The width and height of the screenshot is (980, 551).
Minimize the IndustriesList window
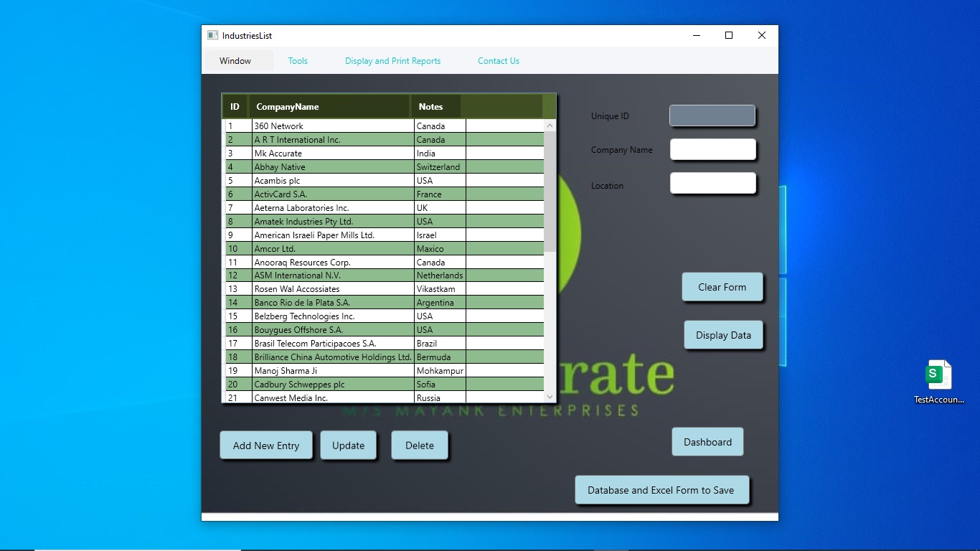(x=696, y=35)
